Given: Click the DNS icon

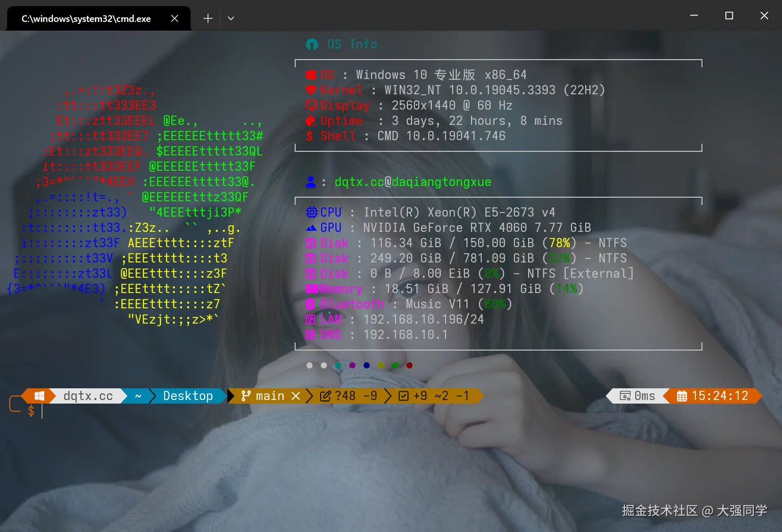Looking at the screenshot, I should click(x=310, y=335).
